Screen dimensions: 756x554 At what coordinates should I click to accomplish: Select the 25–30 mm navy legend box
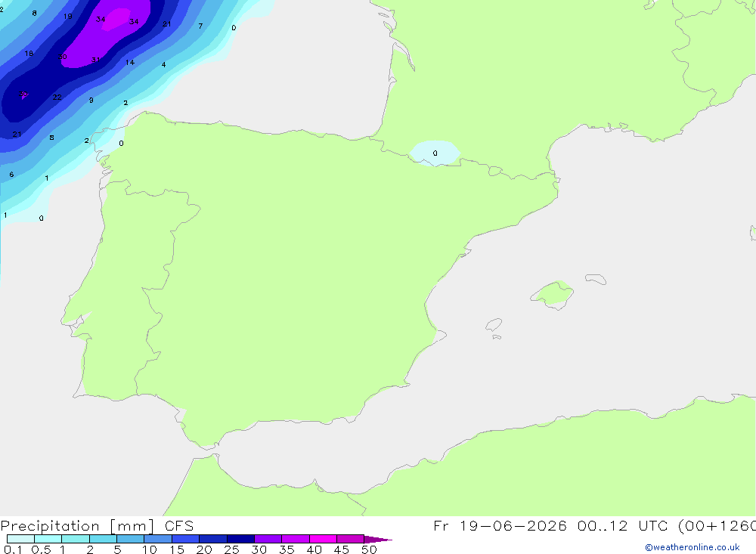240,539
